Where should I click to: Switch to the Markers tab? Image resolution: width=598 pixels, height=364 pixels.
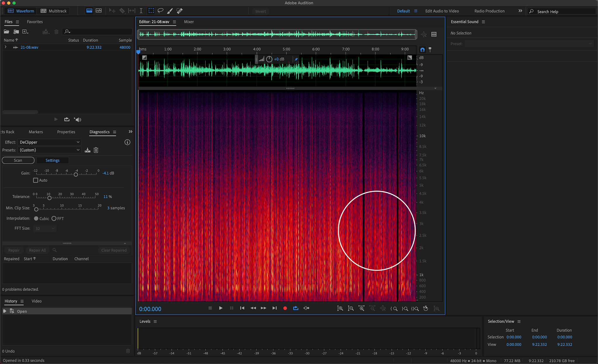click(36, 132)
